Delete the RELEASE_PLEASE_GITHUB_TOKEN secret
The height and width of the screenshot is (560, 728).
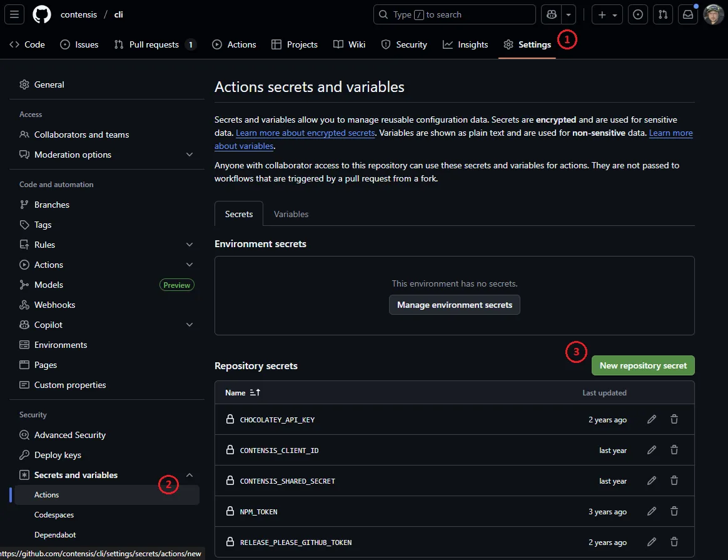(674, 542)
